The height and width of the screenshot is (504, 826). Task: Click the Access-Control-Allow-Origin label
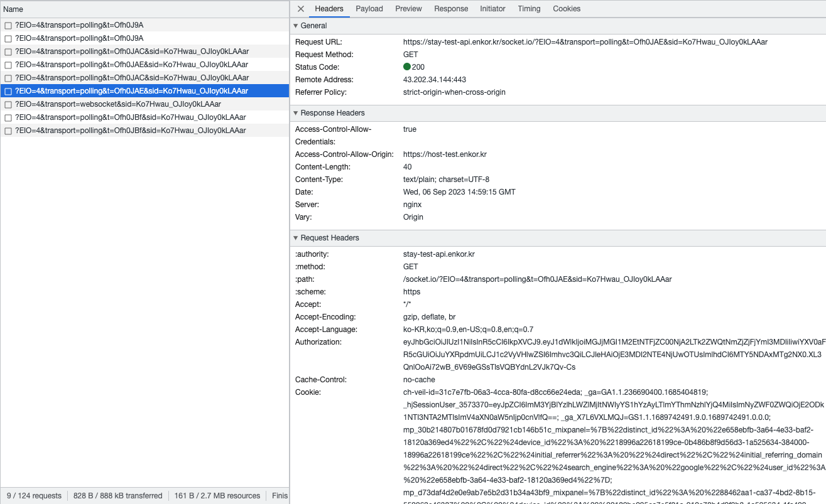(x=344, y=154)
